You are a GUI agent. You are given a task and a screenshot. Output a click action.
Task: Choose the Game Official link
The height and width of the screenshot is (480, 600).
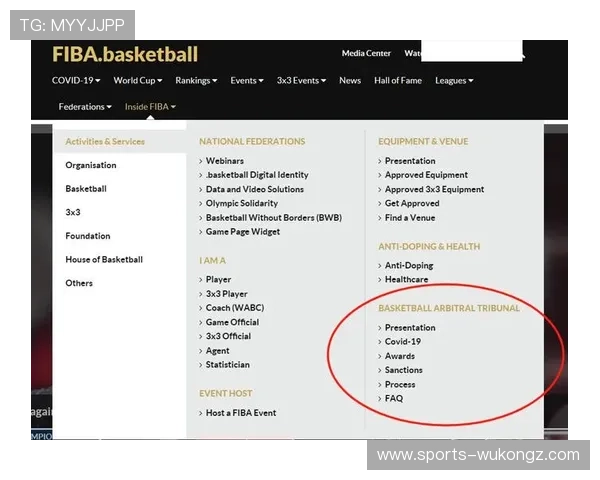232,322
